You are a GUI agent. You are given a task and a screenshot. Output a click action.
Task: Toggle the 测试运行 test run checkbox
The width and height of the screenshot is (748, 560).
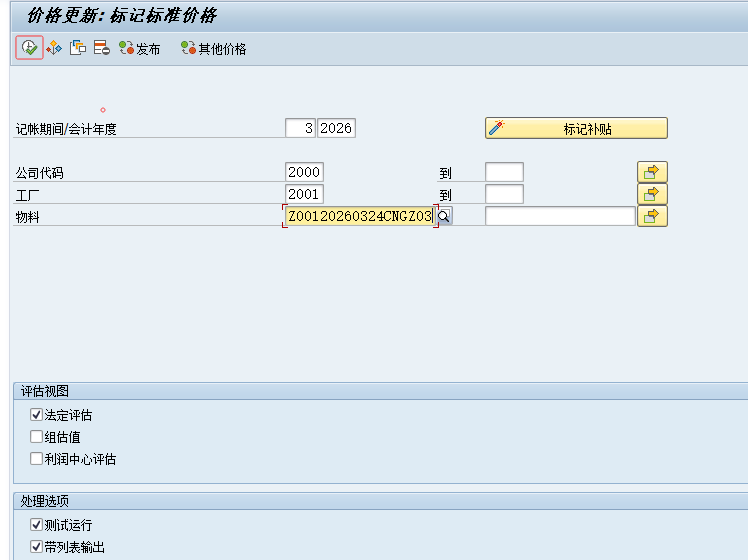pos(37,525)
